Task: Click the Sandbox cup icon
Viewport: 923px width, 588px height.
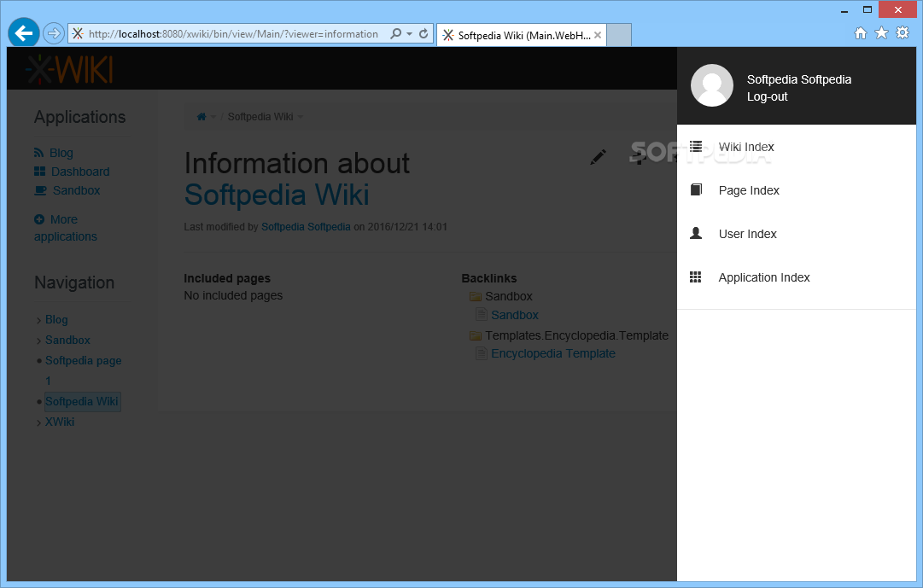Action: [41, 190]
